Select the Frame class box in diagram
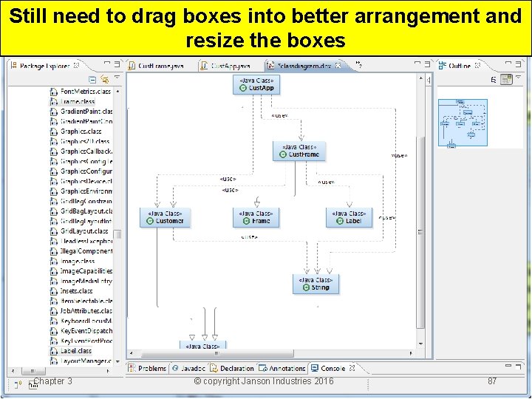Screen dimensions: 532x399 click(x=256, y=217)
